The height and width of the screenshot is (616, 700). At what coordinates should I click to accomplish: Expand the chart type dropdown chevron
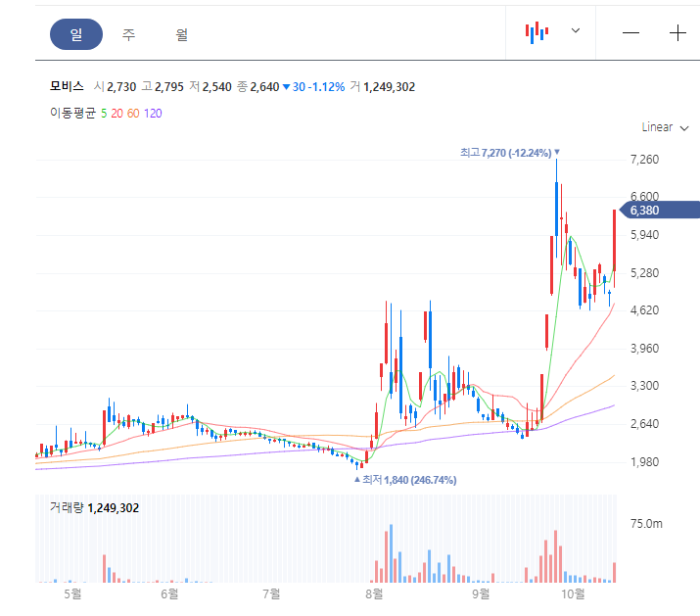[576, 30]
